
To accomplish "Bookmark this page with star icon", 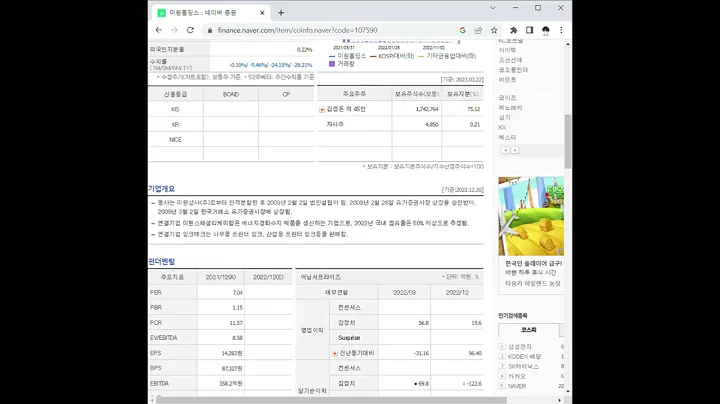I will tap(494, 30).
